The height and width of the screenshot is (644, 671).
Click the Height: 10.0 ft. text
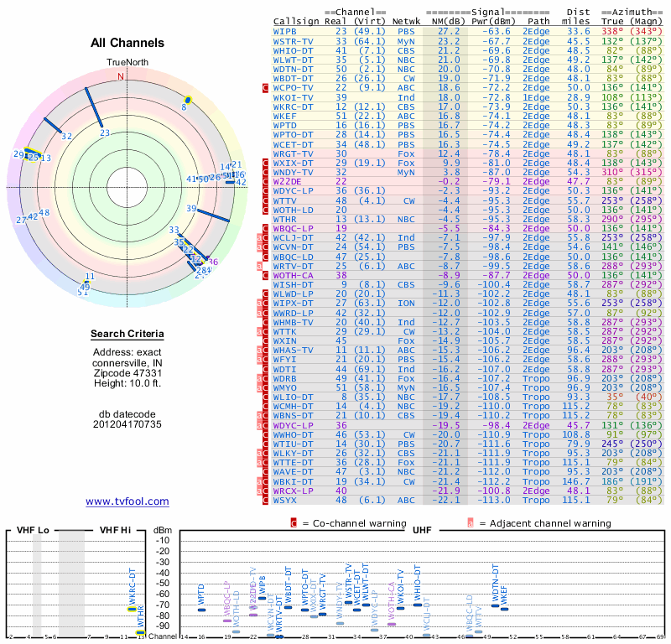click(x=127, y=383)
